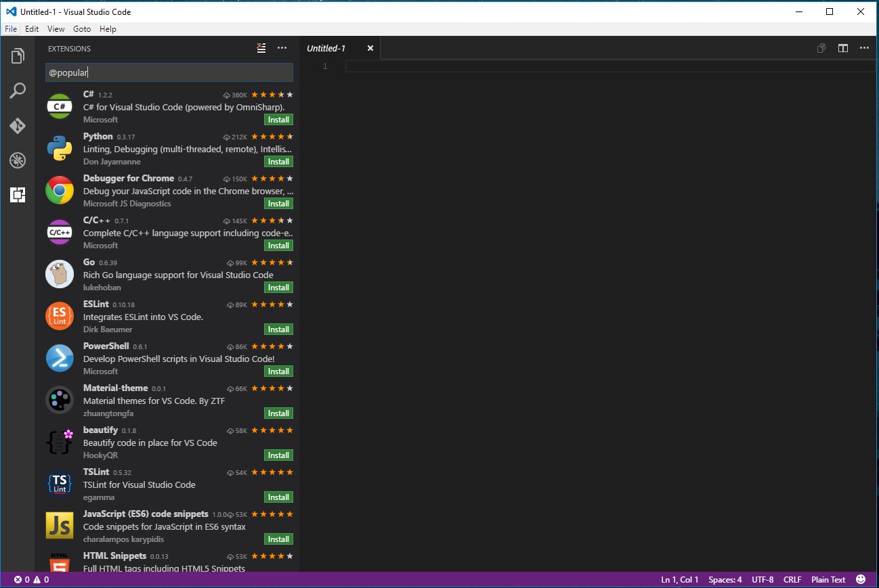The width and height of the screenshot is (879, 588).
Task: Click Microsoft JS Diagnostics publisher name
Action: [x=127, y=204]
